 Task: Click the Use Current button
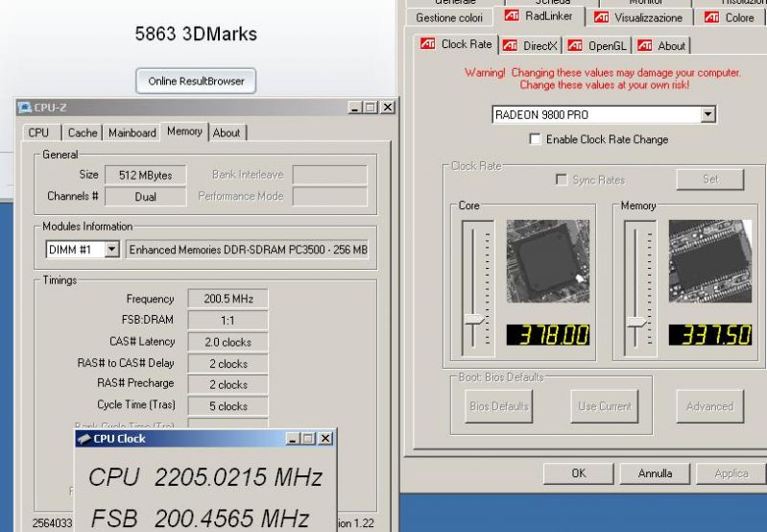(605, 406)
